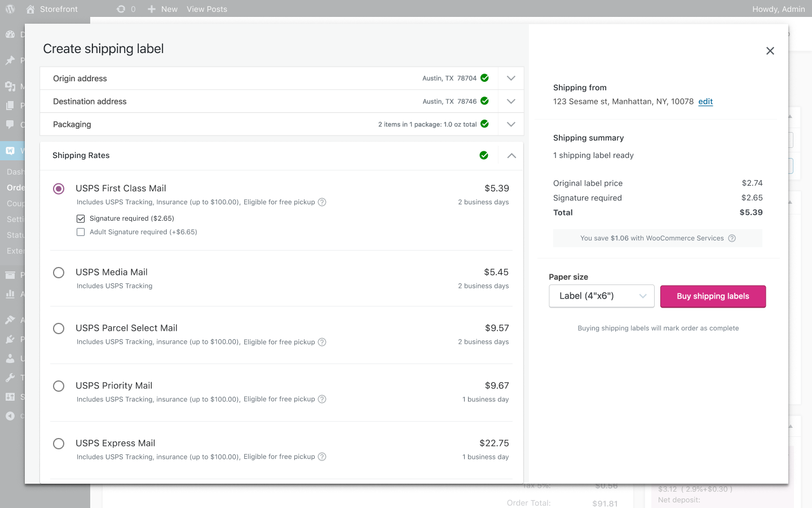Click the help icon in the Priority Mail row

322,399
